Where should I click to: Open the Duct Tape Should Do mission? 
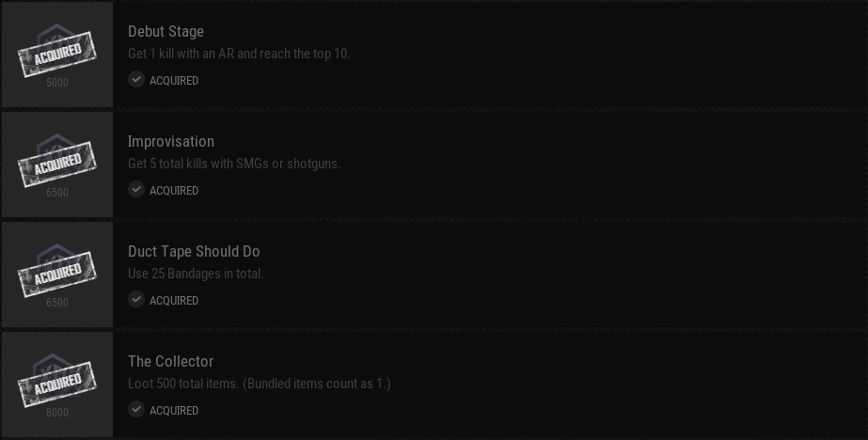click(x=194, y=252)
